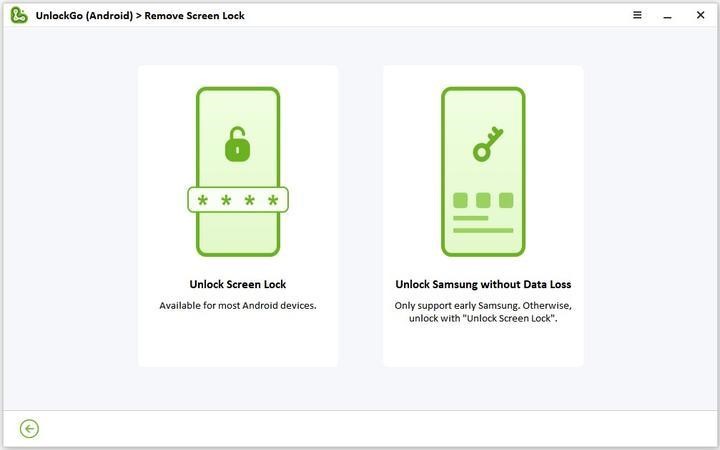Screen dimensions: 720x450
Task: Choose the Unlock Screen Lock option title
Action: (238, 284)
